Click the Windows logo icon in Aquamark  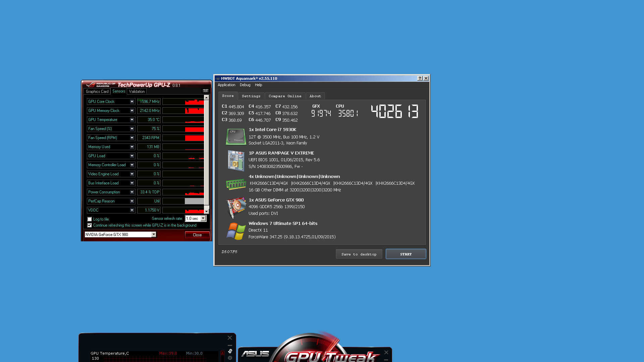coord(236,231)
